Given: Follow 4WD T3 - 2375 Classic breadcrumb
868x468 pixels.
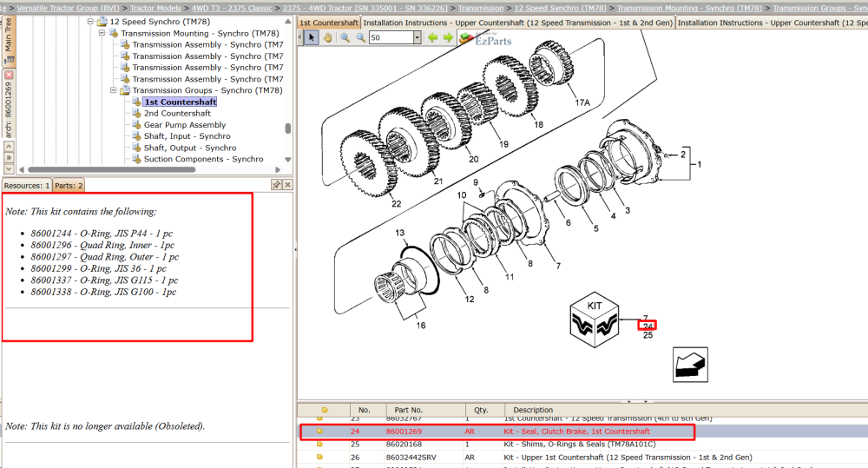Looking at the screenshot, I should [x=232, y=8].
